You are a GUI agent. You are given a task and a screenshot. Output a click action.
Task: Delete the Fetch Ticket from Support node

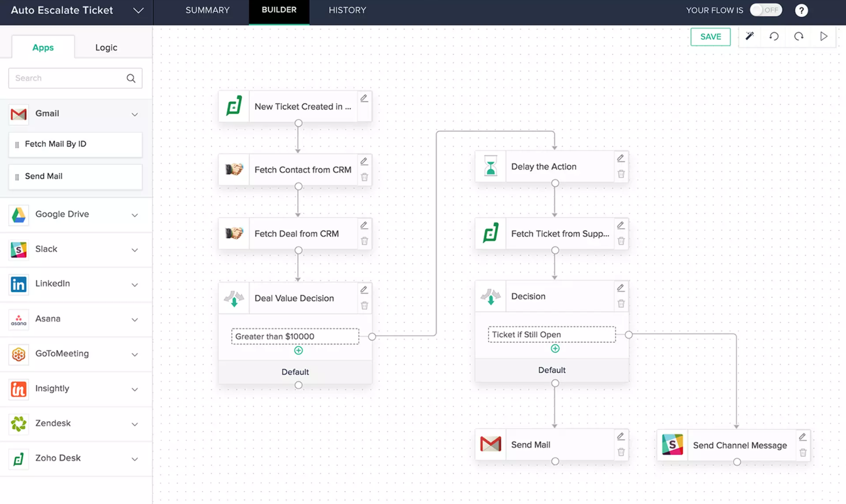[x=621, y=241]
